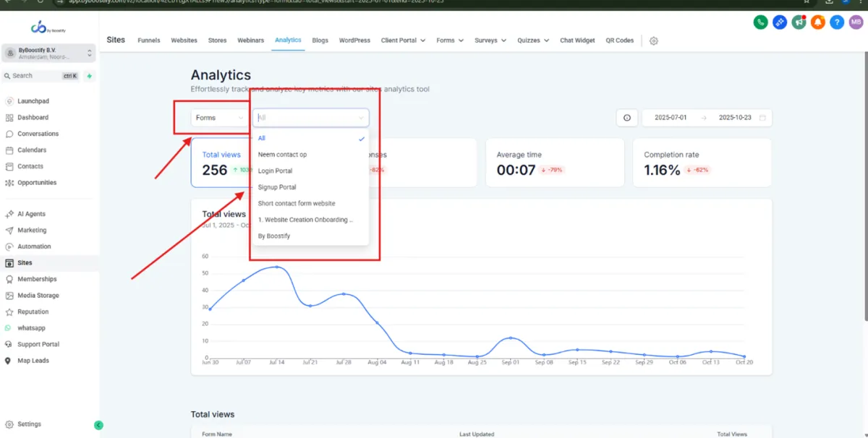Click the green phone dialer icon

pyautogui.click(x=760, y=22)
